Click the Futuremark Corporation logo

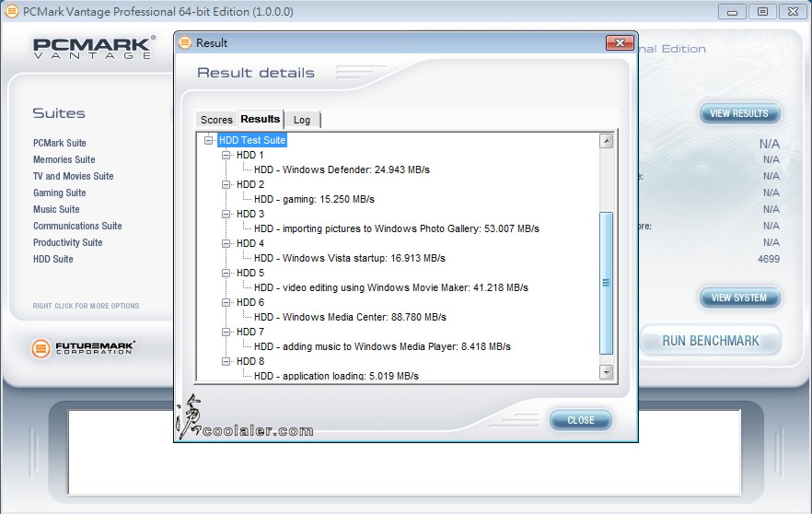tap(84, 348)
